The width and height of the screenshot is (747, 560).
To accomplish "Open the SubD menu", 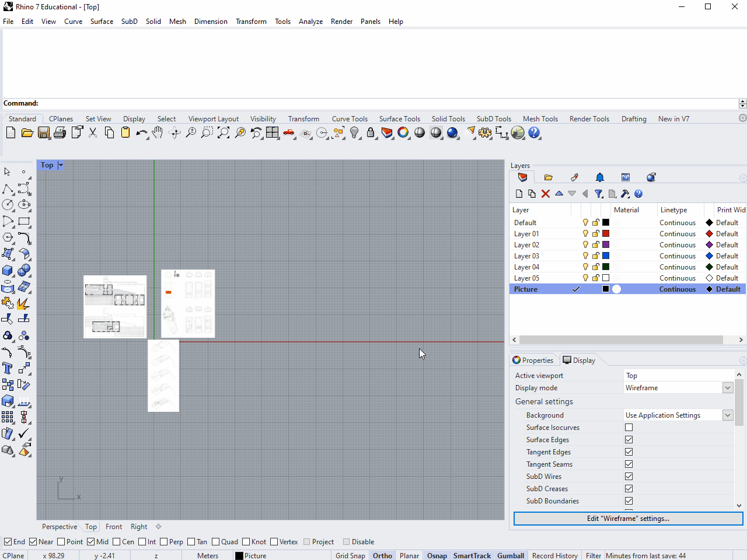I will (x=130, y=22).
